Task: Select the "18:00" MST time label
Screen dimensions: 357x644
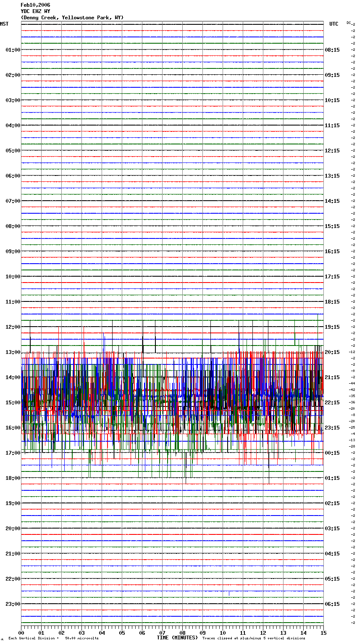Action: pyautogui.click(x=13, y=478)
